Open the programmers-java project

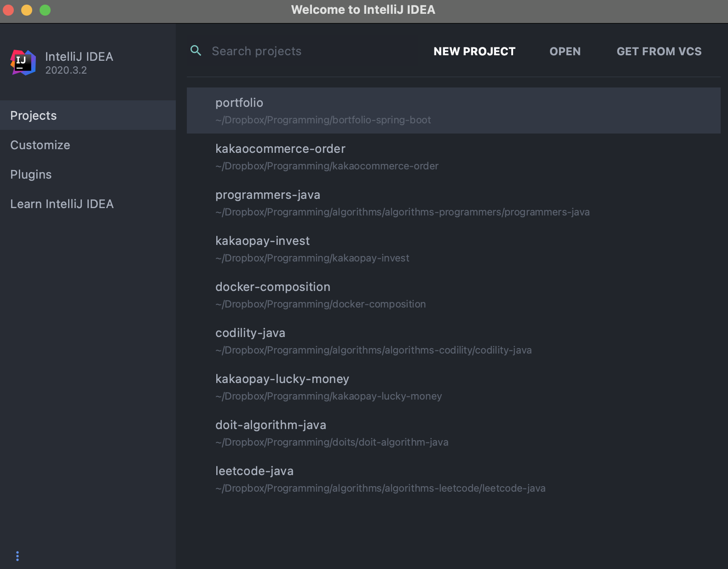(454, 203)
